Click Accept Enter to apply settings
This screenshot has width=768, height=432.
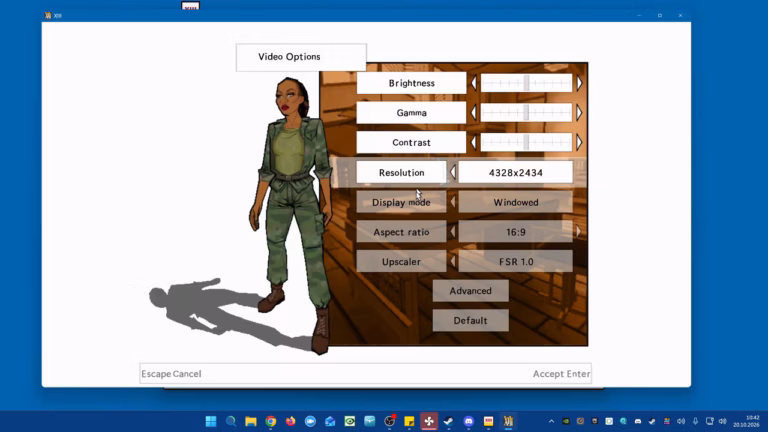tap(561, 374)
